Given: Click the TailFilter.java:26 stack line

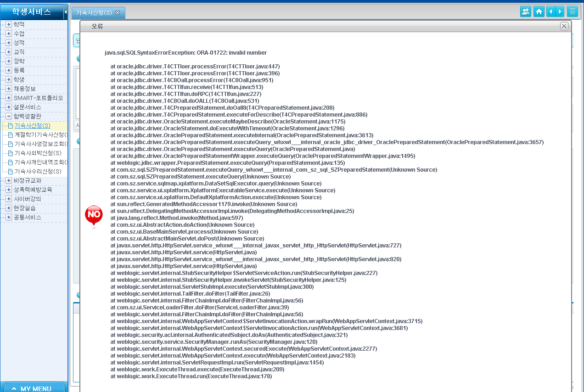Looking at the screenshot, I should 190,294.
